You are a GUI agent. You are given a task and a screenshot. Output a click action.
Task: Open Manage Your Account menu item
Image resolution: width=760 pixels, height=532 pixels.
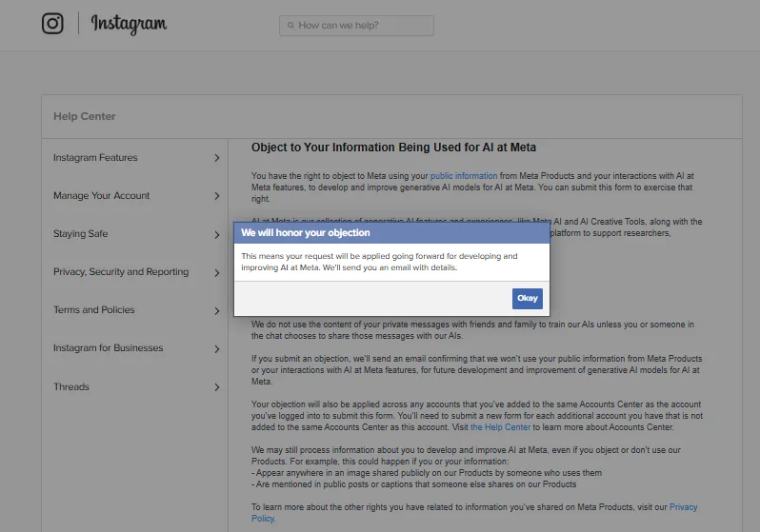point(101,196)
